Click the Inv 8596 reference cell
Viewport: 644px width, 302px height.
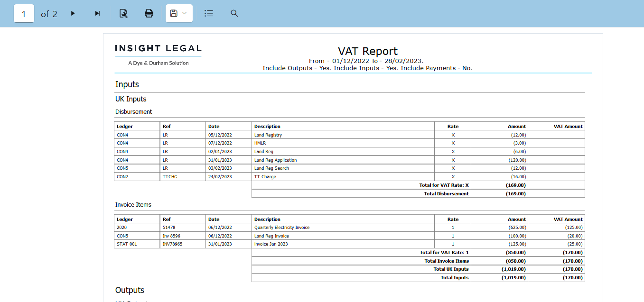183,236
